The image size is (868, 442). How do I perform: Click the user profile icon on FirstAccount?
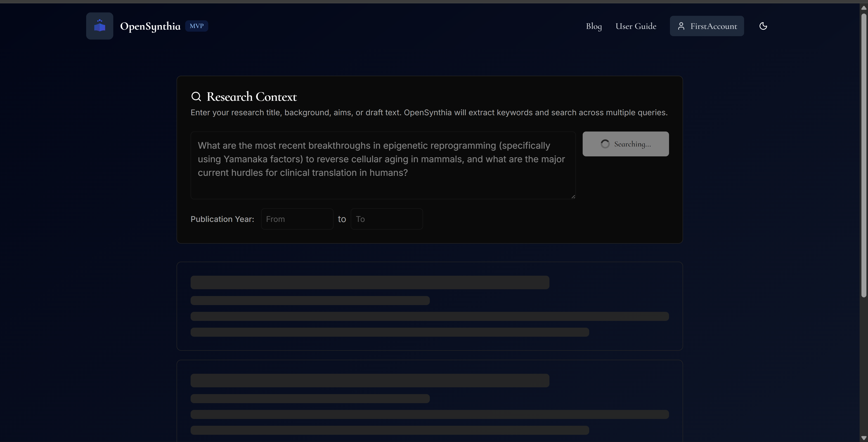pyautogui.click(x=682, y=26)
